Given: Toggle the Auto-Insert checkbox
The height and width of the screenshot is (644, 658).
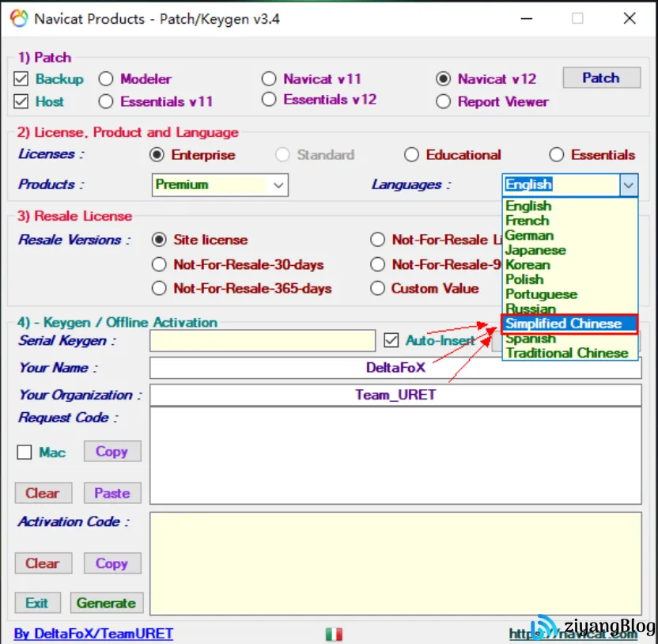Looking at the screenshot, I should point(391,340).
